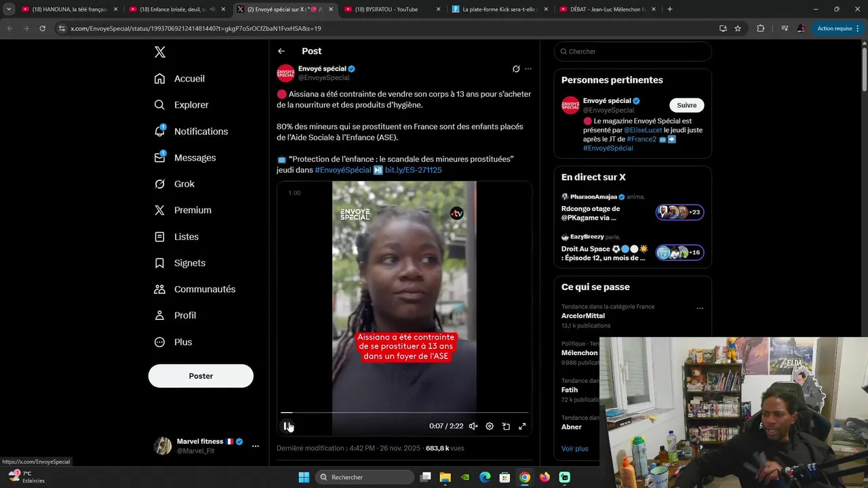Switch to HANOUNA YouTube tab
Screen dimensions: 868x488
coord(68,9)
